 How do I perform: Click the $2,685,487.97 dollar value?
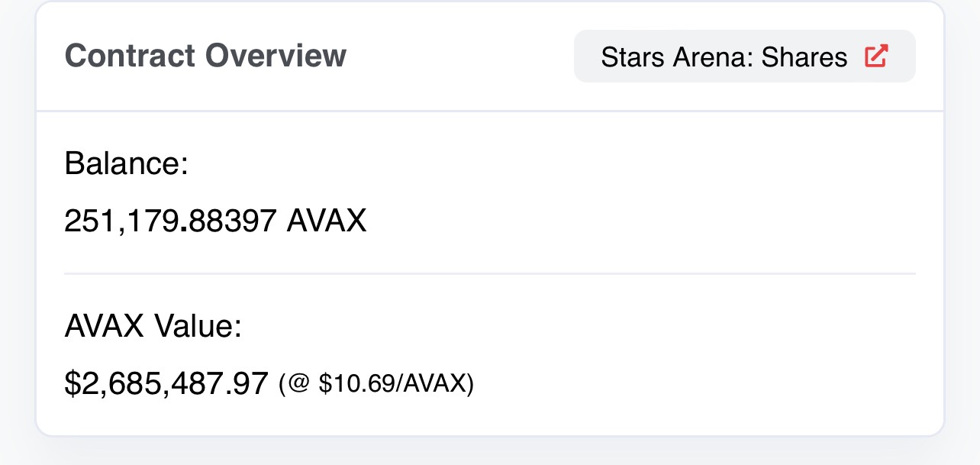coord(166,383)
